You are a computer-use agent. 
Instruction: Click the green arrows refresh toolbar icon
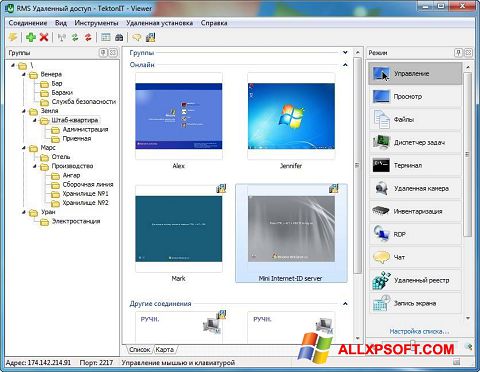[x=75, y=37]
